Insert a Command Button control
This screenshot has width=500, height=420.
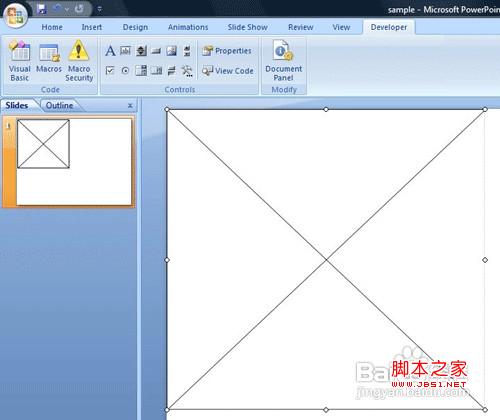pos(156,51)
